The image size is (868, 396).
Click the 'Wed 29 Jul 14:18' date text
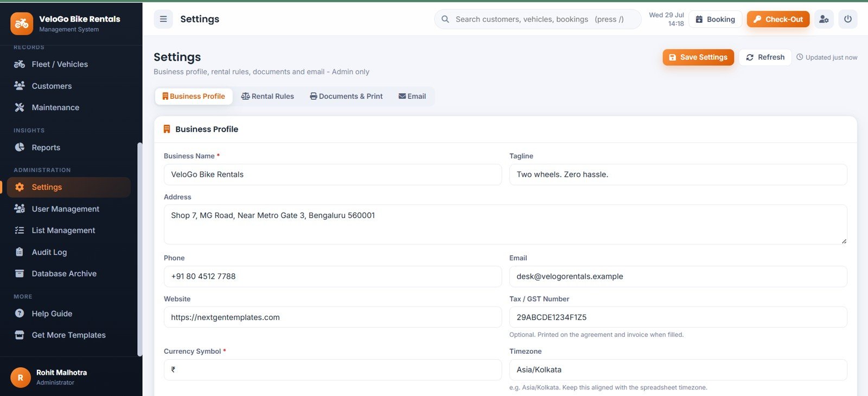[x=666, y=19]
